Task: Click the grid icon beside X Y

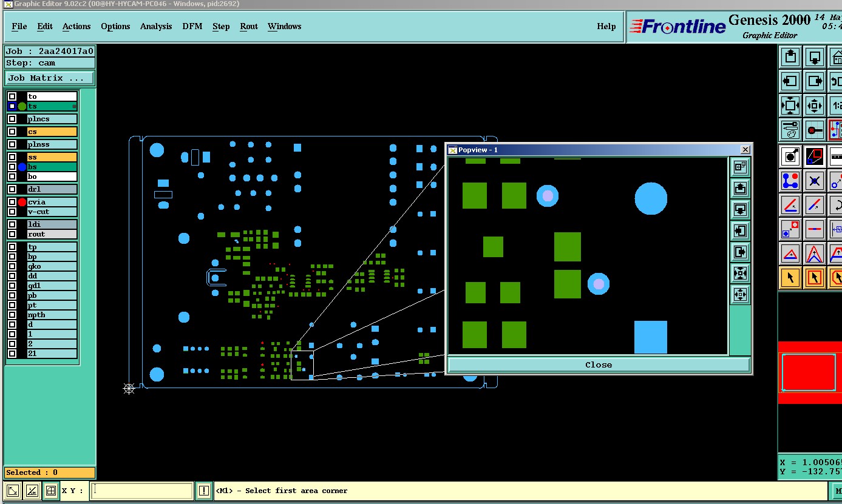Action: (x=51, y=491)
